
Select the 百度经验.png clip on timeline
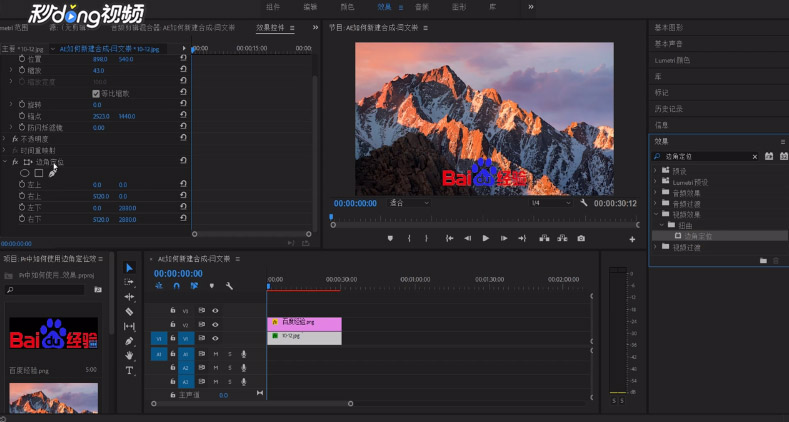(304, 323)
